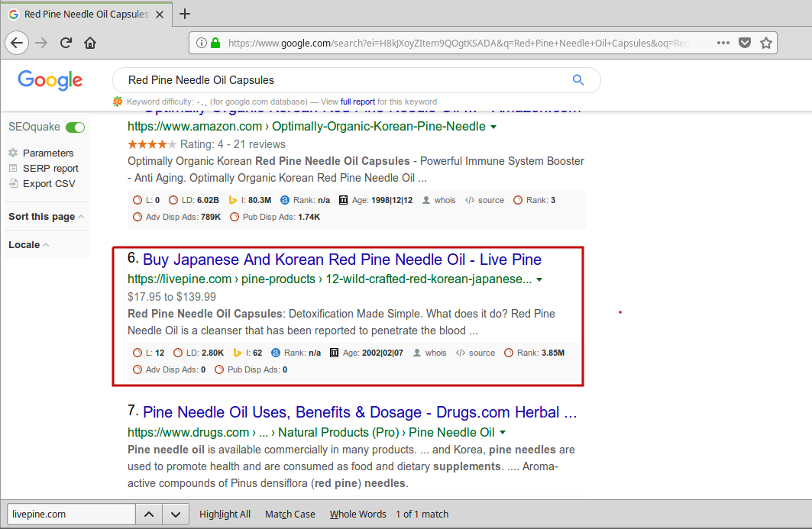The height and width of the screenshot is (529, 812).
Task: Expand the Locale section
Action: 28,245
